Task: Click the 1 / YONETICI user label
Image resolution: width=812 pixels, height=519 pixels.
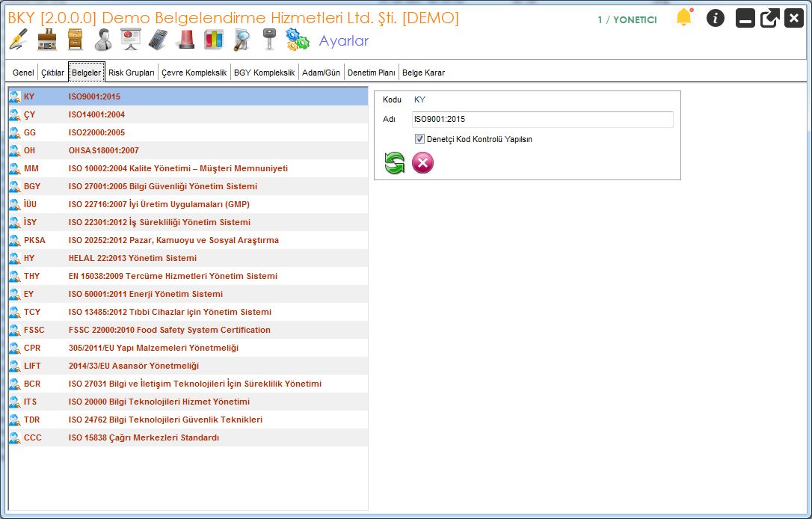Action: click(x=627, y=19)
